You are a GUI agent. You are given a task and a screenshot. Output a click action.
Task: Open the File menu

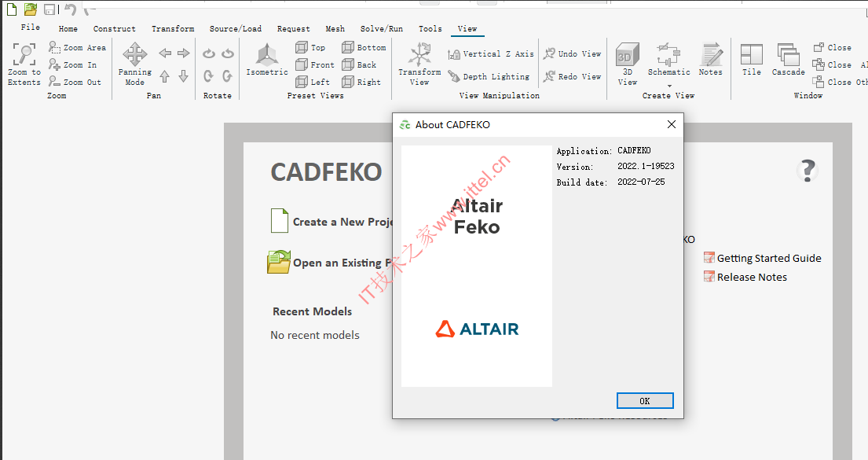coord(31,28)
